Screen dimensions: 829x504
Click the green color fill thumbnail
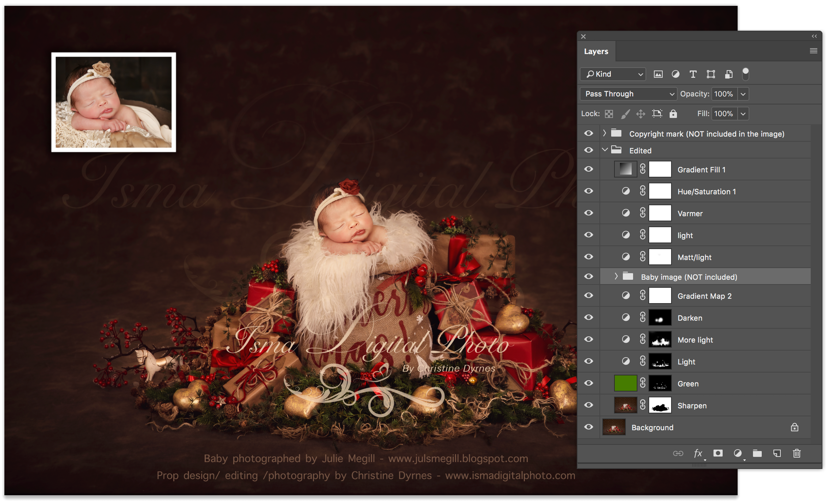tap(625, 383)
